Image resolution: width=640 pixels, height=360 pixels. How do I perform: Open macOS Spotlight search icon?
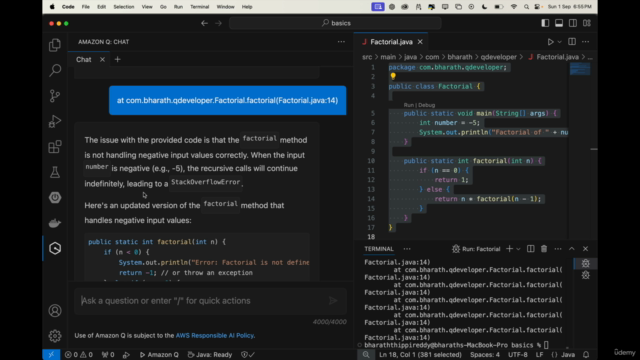526,7
